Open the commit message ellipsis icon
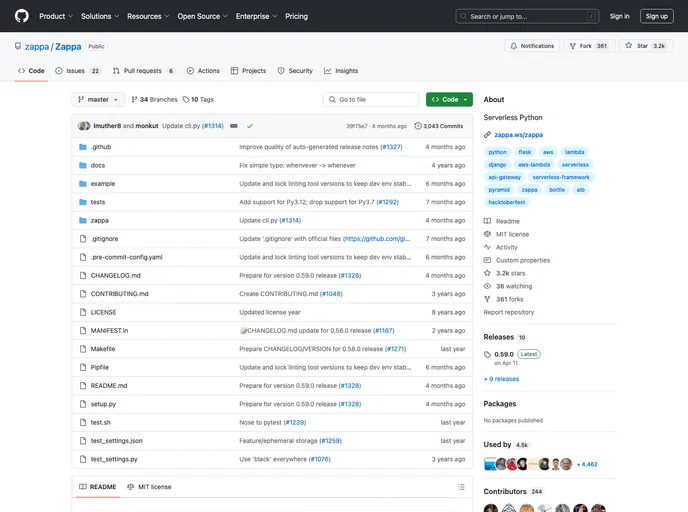The width and height of the screenshot is (688, 512). click(x=233, y=126)
